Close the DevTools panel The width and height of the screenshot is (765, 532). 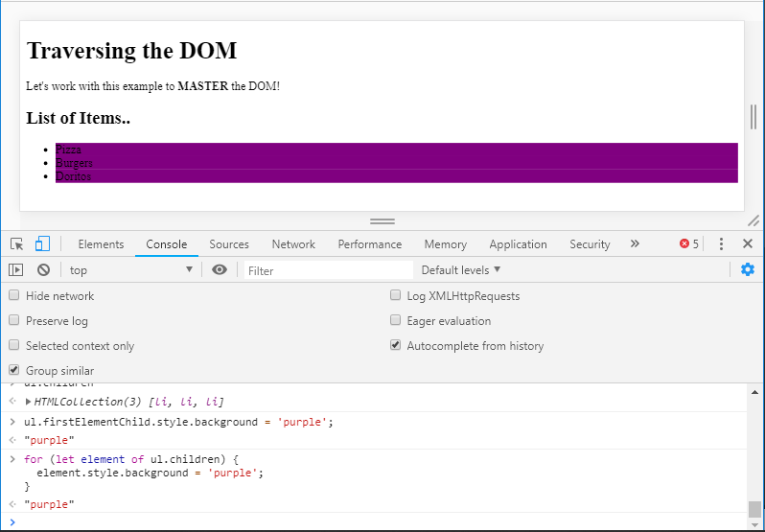(748, 243)
